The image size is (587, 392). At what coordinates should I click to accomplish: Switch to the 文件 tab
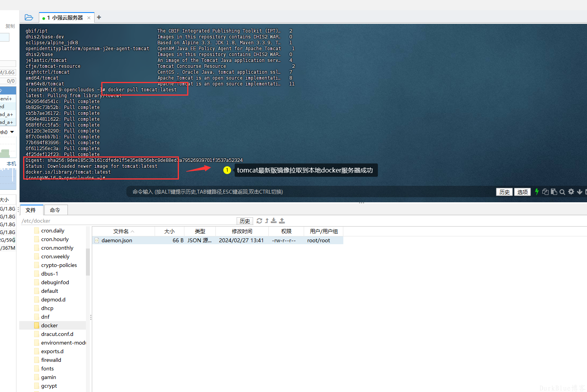point(31,210)
